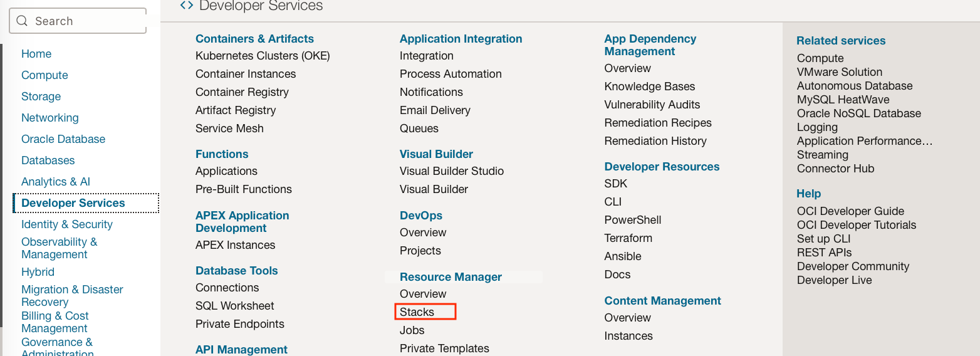Image resolution: width=980 pixels, height=356 pixels.
Task: Click the Email Delivery link
Action: coord(435,110)
